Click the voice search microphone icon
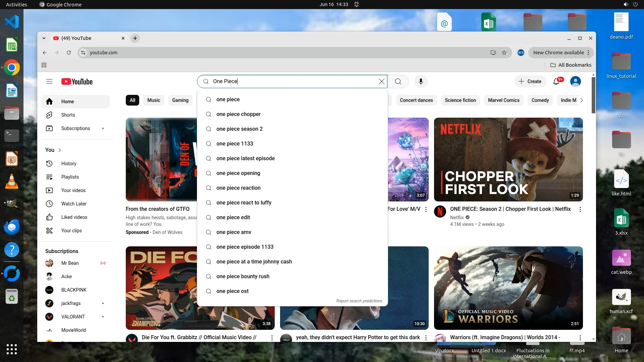Viewport: 644px width, 362px height. pyautogui.click(x=421, y=81)
